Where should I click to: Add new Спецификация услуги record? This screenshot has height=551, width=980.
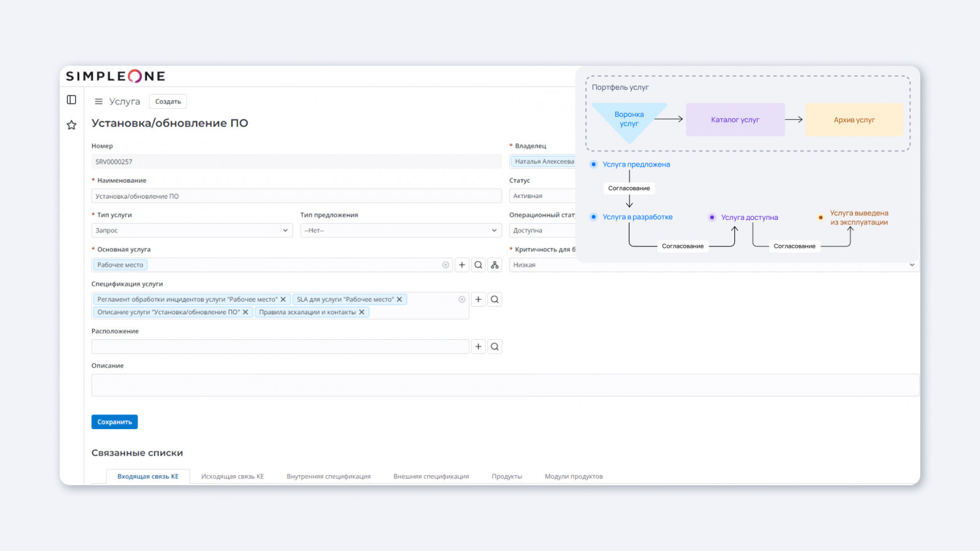click(478, 300)
